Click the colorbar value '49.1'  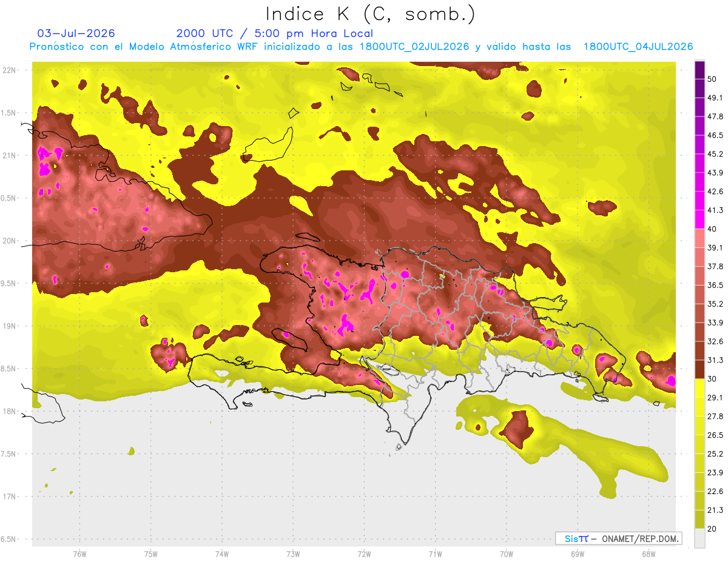click(715, 98)
